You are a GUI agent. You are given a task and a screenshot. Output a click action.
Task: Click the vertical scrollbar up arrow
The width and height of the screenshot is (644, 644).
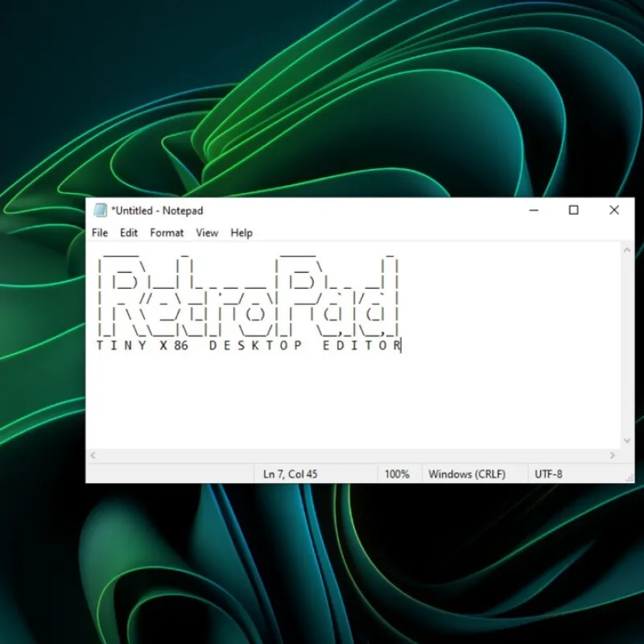click(x=627, y=250)
